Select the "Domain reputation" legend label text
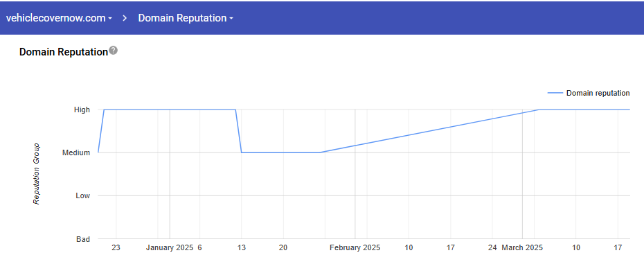 coord(598,93)
